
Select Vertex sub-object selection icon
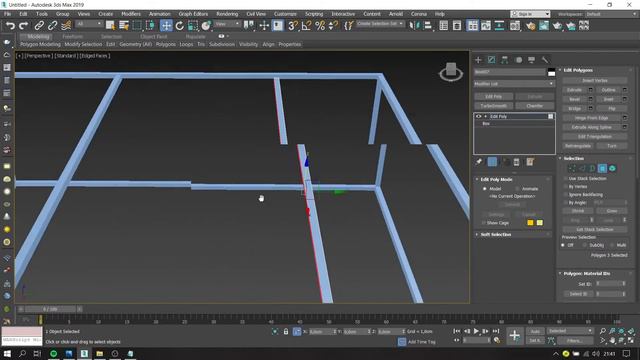click(x=572, y=168)
